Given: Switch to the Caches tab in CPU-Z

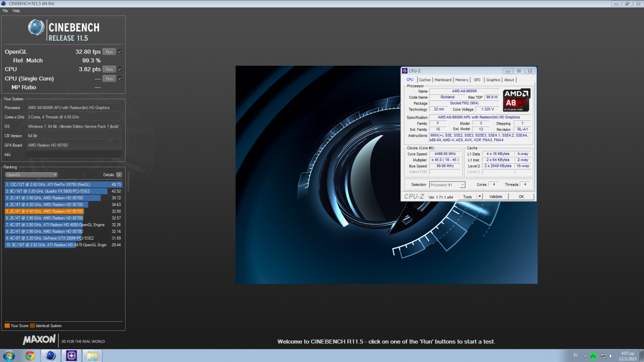Looking at the screenshot, I should click(x=425, y=80).
